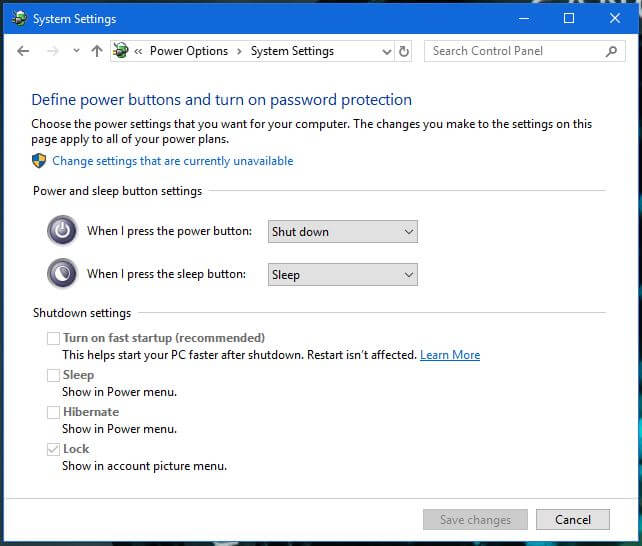Go up one level with up arrow

pyautogui.click(x=97, y=51)
